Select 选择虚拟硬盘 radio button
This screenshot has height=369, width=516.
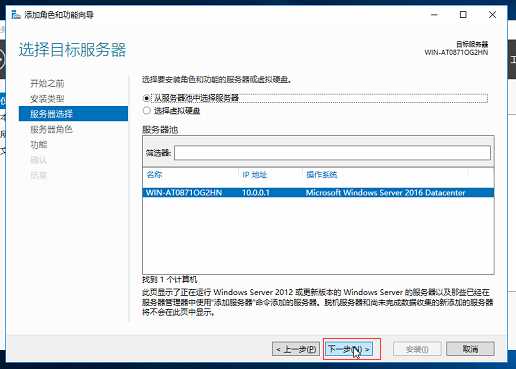pyautogui.click(x=146, y=111)
